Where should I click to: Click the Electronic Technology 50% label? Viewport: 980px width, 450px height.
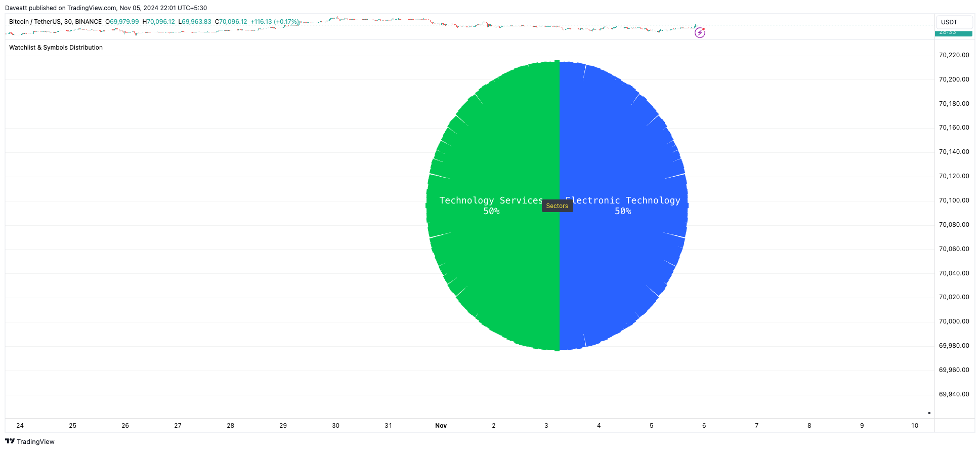[x=623, y=206]
